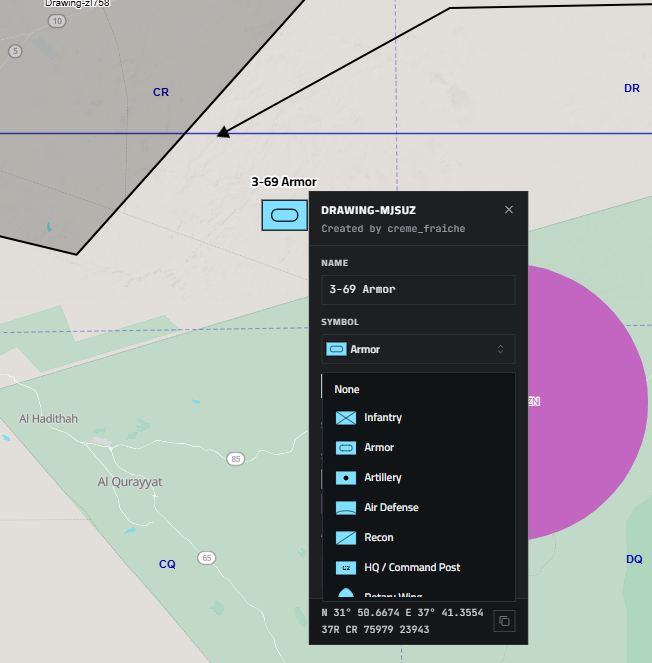Click the Infantry crossed-box icon
Viewport: 652px width, 663px height.
346,418
